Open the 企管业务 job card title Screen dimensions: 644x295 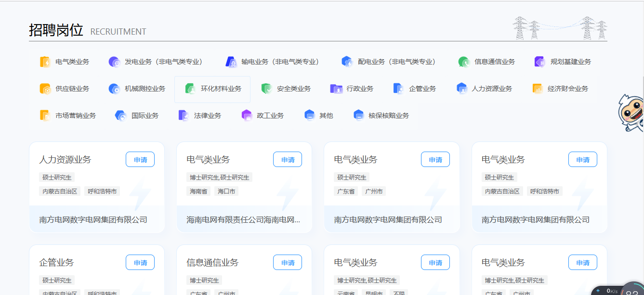56,262
